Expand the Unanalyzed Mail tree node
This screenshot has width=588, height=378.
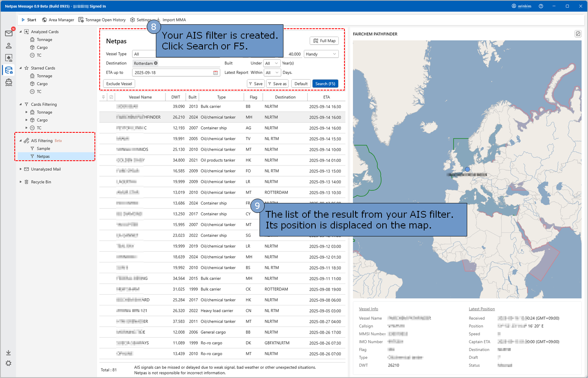pyautogui.click(x=21, y=169)
